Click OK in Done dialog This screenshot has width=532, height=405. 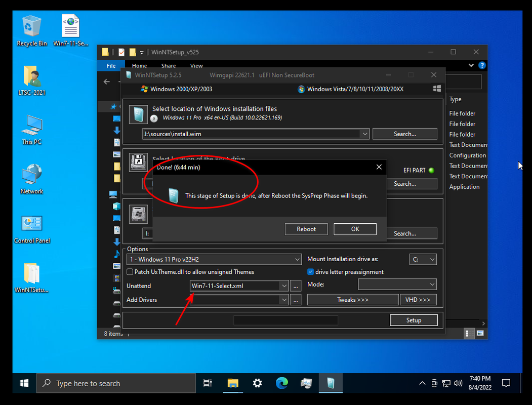[355, 229]
